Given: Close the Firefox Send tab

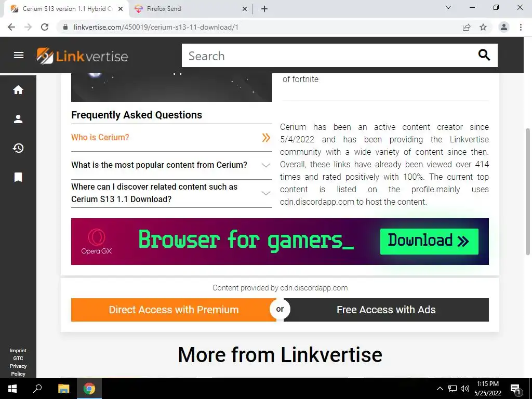Looking at the screenshot, I should pyautogui.click(x=245, y=9).
